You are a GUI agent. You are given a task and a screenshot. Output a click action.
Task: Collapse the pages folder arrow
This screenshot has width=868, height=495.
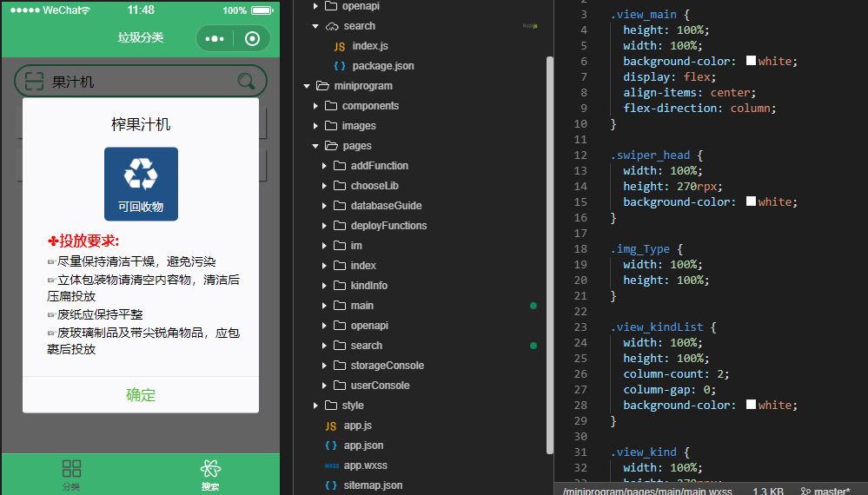click(x=315, y=145)
